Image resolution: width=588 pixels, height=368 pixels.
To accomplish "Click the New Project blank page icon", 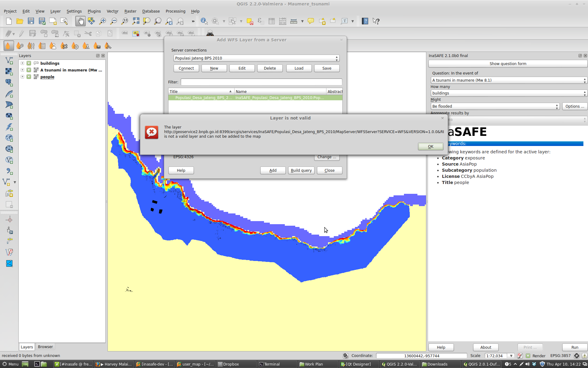I will [9, 21].
